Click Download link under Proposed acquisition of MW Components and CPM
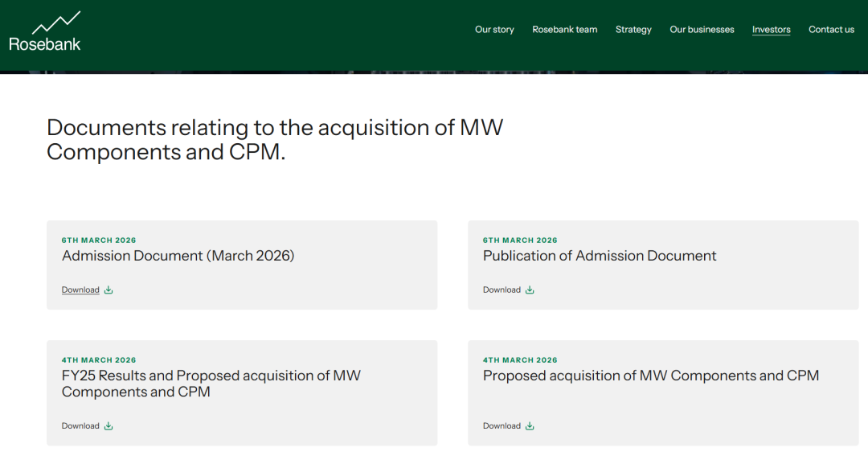868x456 pixels. click(x=502, y=426)
